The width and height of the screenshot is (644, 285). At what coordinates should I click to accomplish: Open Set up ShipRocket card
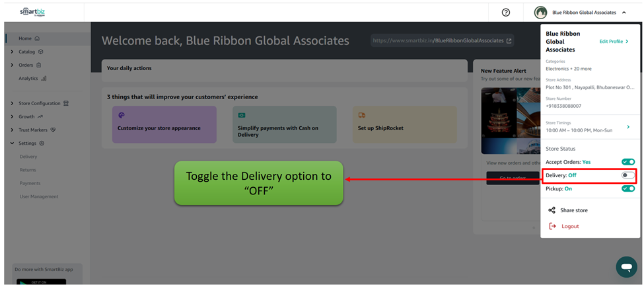[x=404, y=124]
